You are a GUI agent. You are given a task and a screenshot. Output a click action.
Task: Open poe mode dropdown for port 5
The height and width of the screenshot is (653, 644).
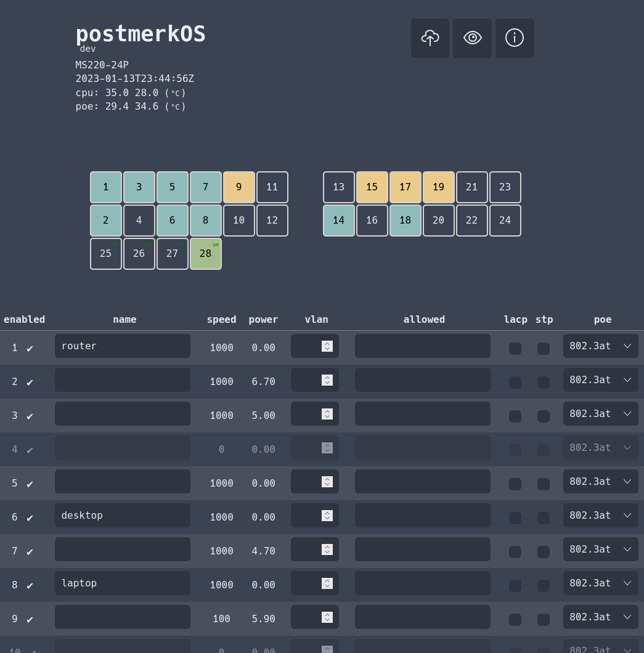point(601,481)
